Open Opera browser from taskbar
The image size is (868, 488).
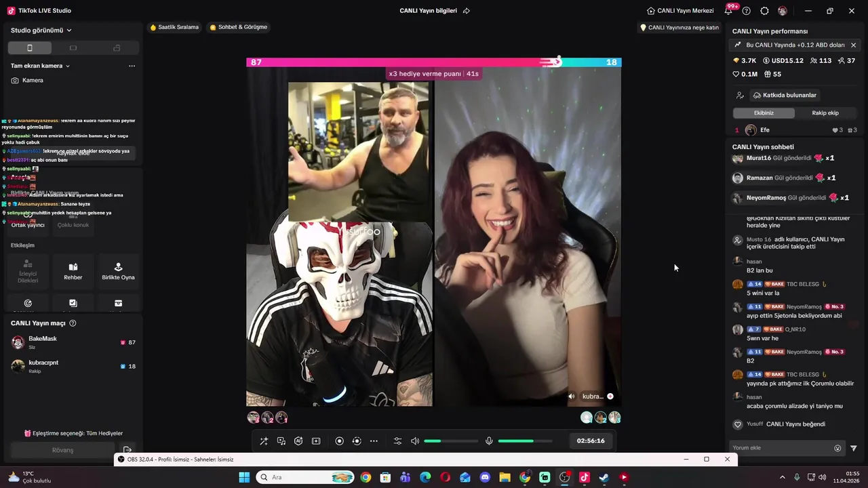445,477
